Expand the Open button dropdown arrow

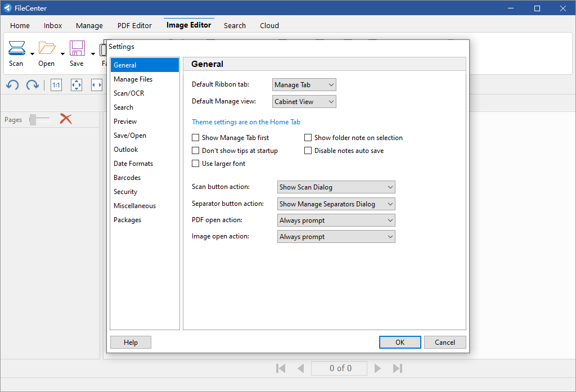pyautogui.click(x=63, y=54)
